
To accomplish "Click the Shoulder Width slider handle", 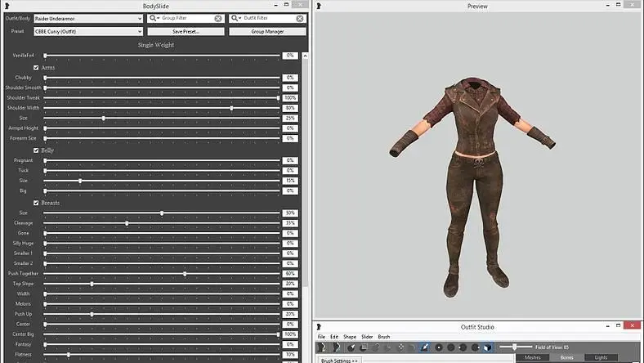I will (231, 108).
